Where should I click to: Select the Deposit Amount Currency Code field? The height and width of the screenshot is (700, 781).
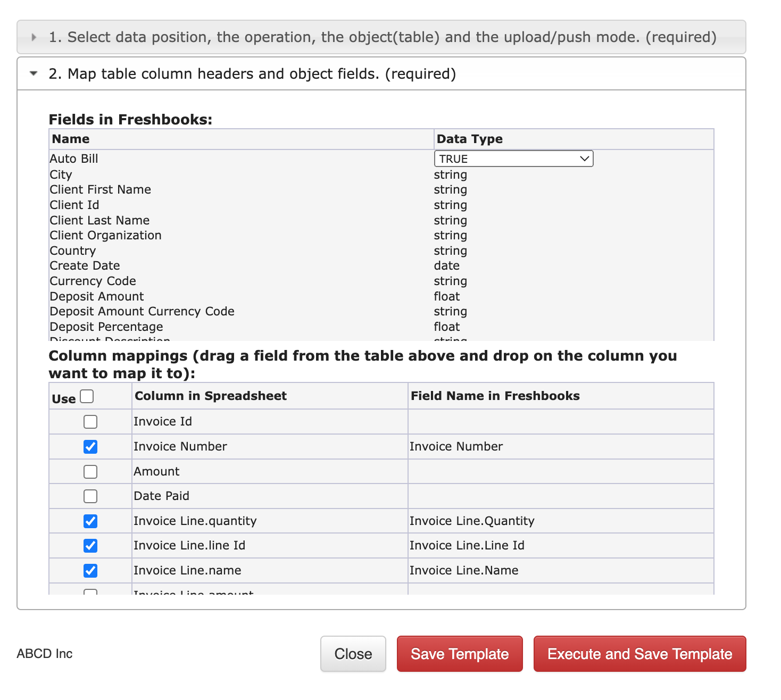pyautogui.click(x=142, y=312)
